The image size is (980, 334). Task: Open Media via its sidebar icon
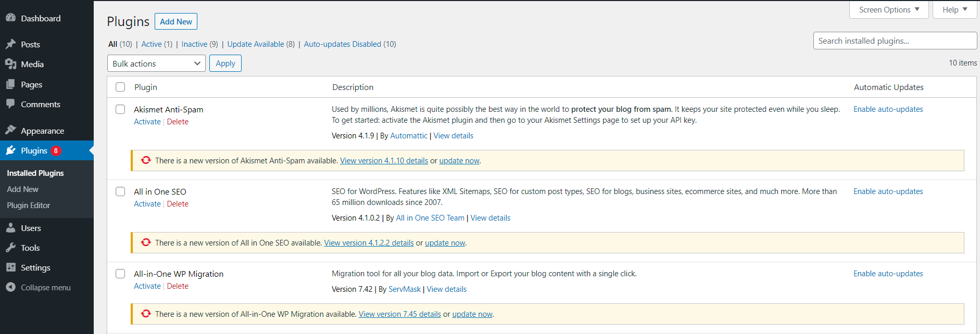pyautogui.click(x=10, y=64)
